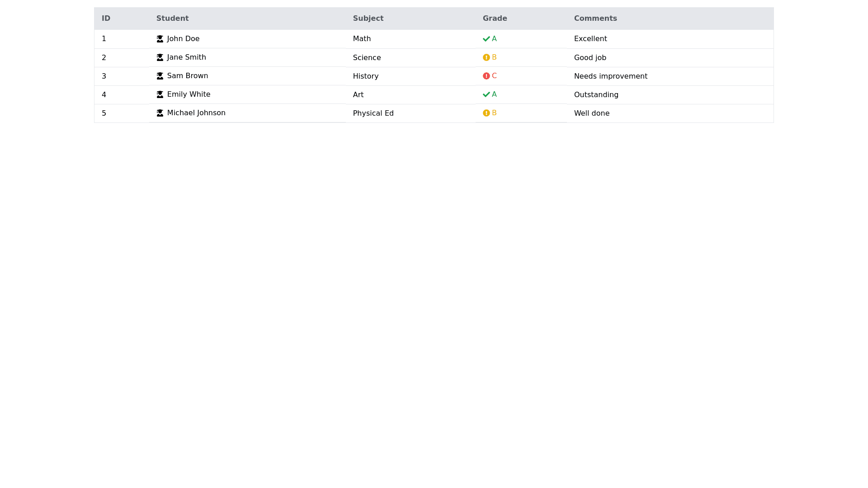
Task: Select the Emily White name text
Action: pyautogui.click(x=189, y=94)
